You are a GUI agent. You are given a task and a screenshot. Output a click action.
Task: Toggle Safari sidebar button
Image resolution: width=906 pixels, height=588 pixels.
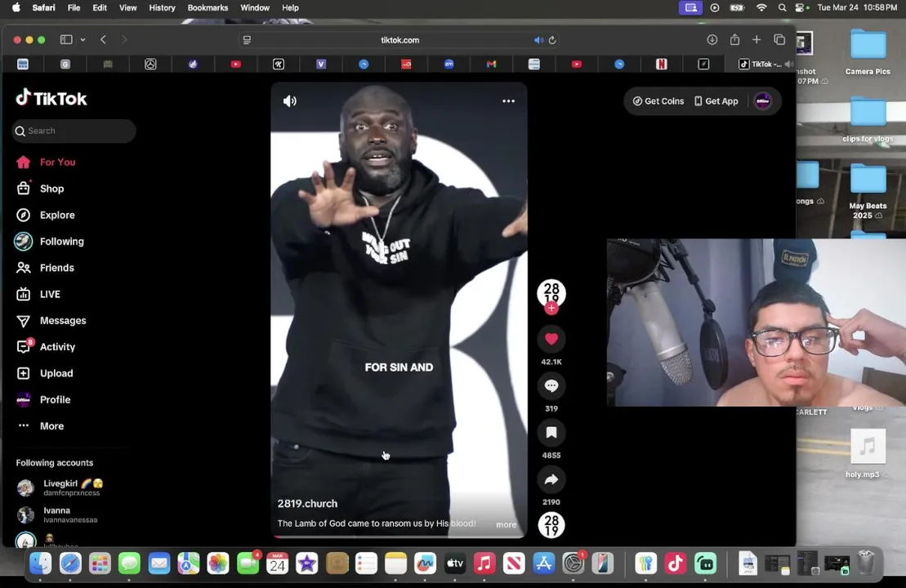(66, 40)
